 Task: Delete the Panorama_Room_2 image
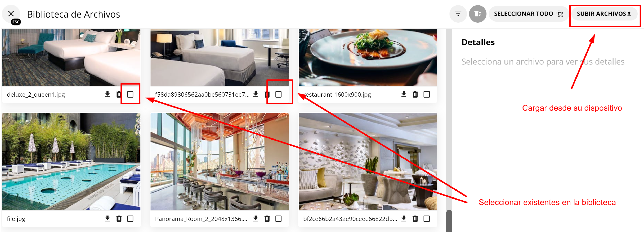click(267, 218)
